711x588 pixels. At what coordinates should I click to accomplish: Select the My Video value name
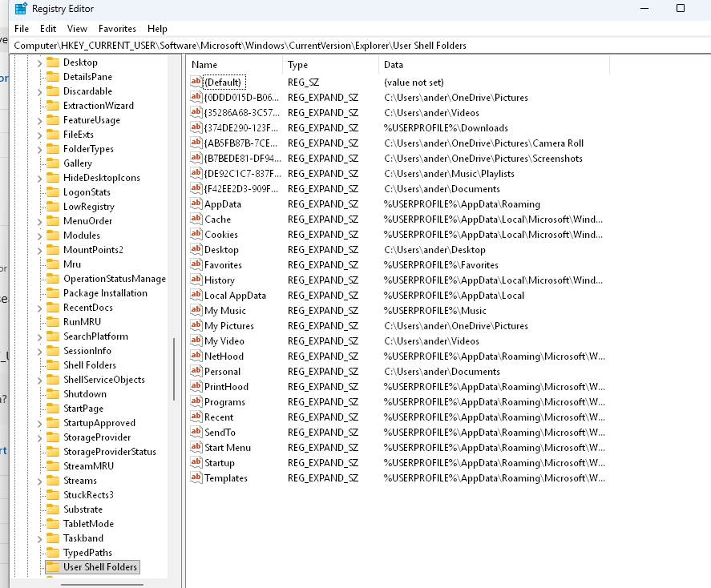pyautogui.click(x=224, y=341)
